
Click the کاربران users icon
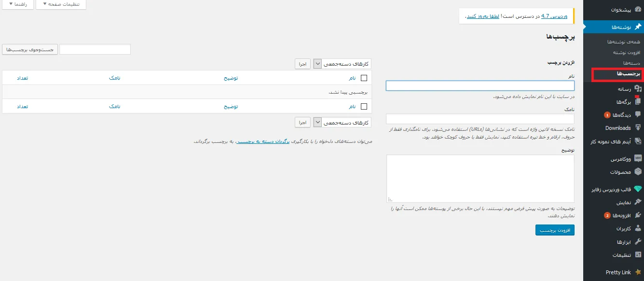click(x=638, y=228)
